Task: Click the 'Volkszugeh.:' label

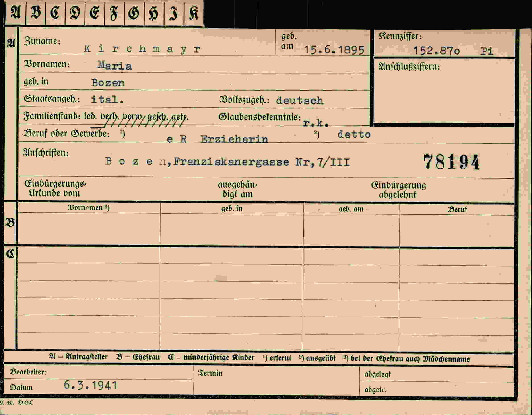Action: tap(244, 100)
